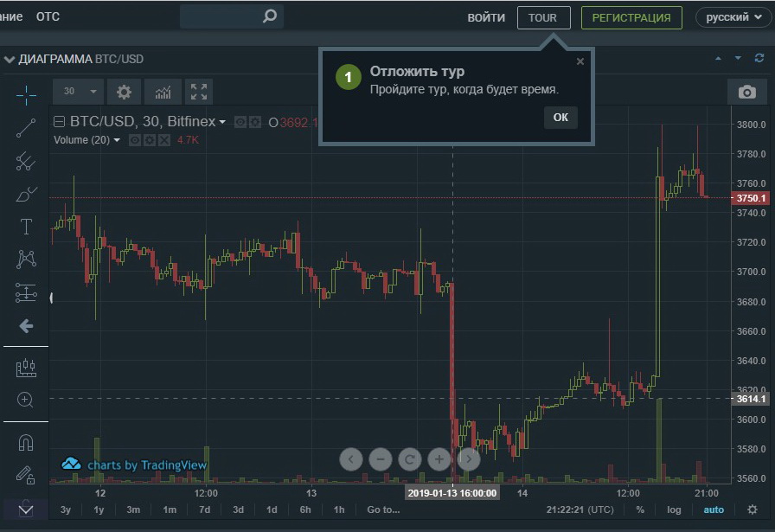The height and width of the screenshot is (532, 775).
Task: Select the 3y time range
Action: [x=65, y=510]
